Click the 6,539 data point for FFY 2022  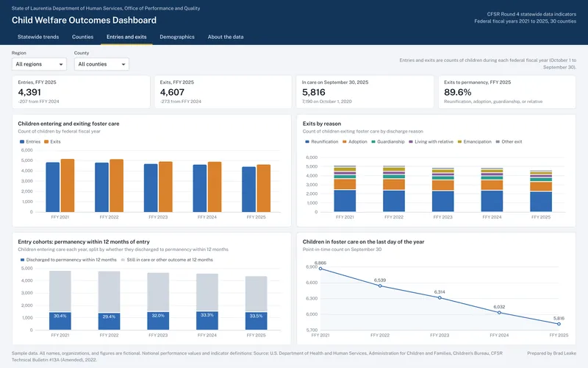[x=380, y=286]
